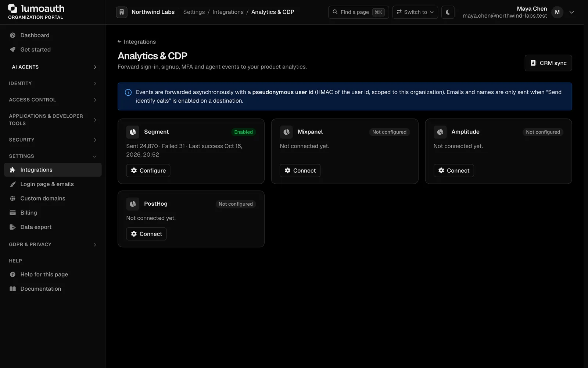This screenshot has width=588, height=368.
Task: Connect the Mixpanel destination
Action: click(300, 171)
